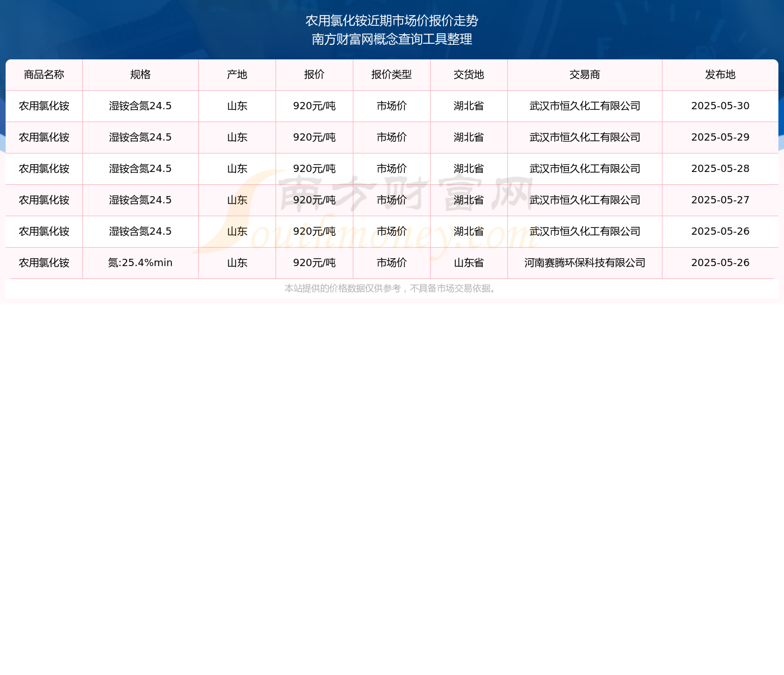Click 920元/吨 in the 河南赛腾 row
The image size is (784, 675).
pos(314,263)
